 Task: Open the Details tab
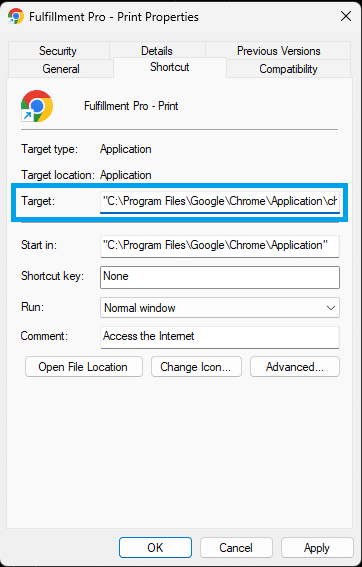pyautogui.click(x=157, y=51)
